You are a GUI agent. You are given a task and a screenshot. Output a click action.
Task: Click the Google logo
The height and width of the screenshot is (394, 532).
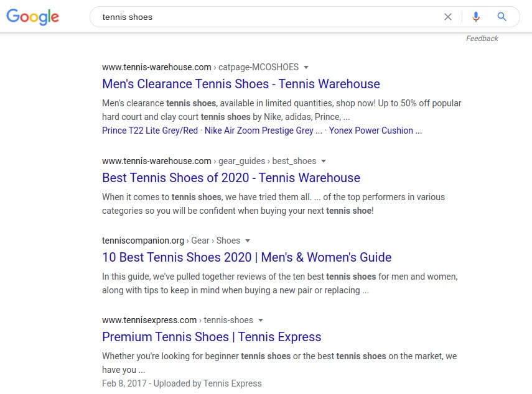[x=33, y=17]
